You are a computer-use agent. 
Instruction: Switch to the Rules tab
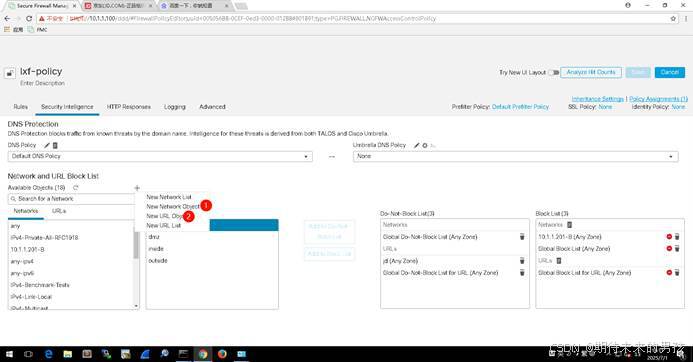coord(20,107)
